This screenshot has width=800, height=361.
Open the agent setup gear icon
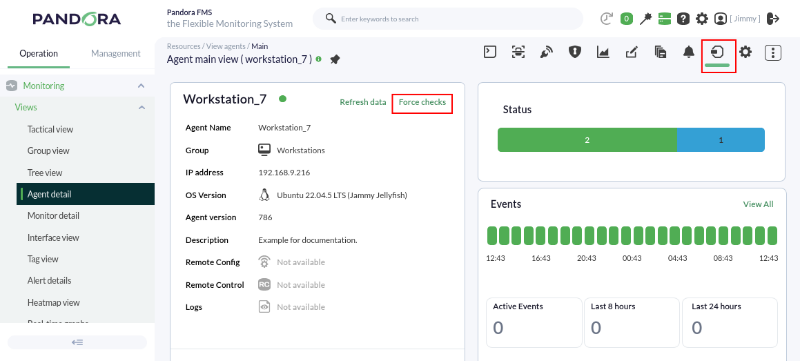pyautogui.click(x=745, y=52)
